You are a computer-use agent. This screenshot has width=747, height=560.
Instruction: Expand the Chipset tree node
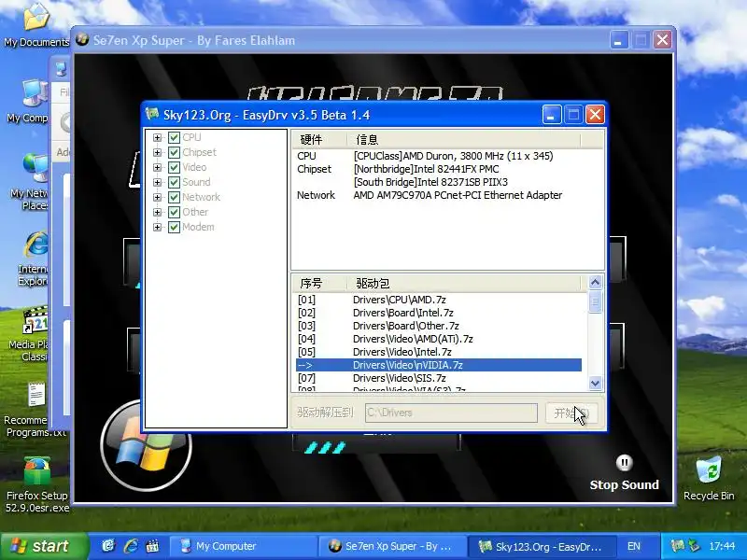157,152
